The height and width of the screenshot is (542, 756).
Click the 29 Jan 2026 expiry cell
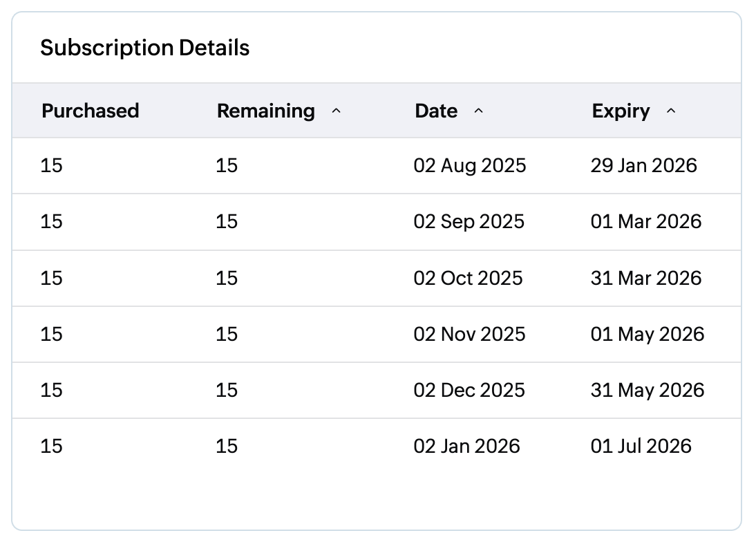(x=645, y=165)
